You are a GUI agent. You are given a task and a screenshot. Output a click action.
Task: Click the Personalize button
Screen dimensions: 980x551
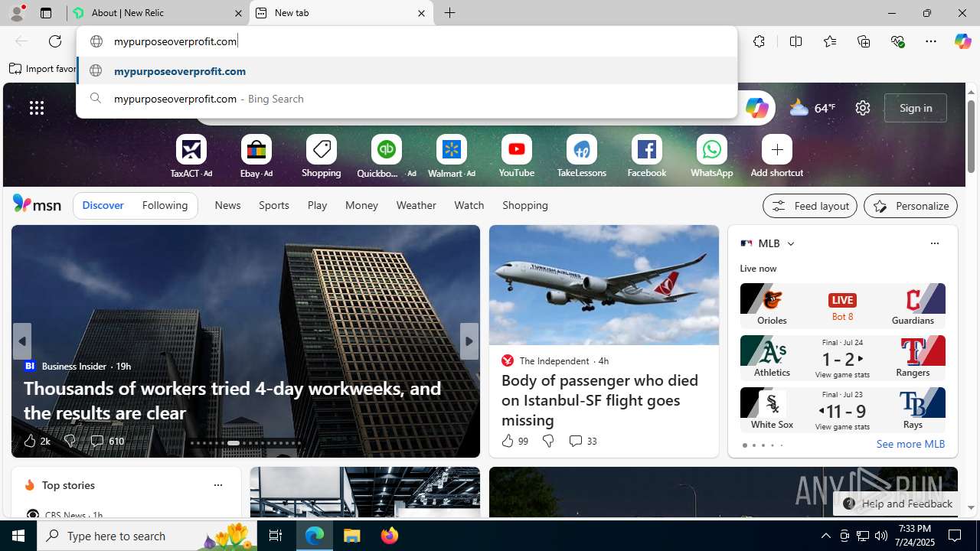[x=910, y=206]
